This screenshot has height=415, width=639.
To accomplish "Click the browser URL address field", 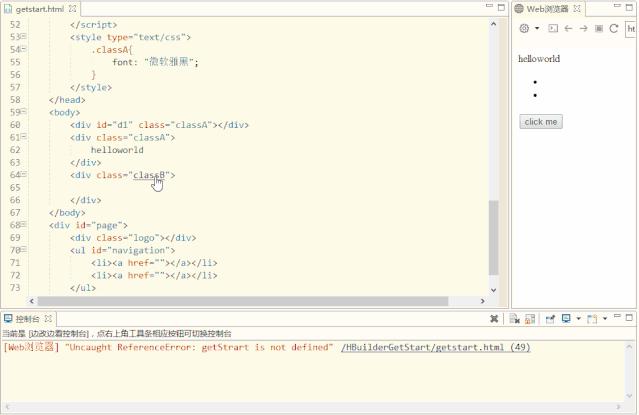I will (x=630, y=29).
